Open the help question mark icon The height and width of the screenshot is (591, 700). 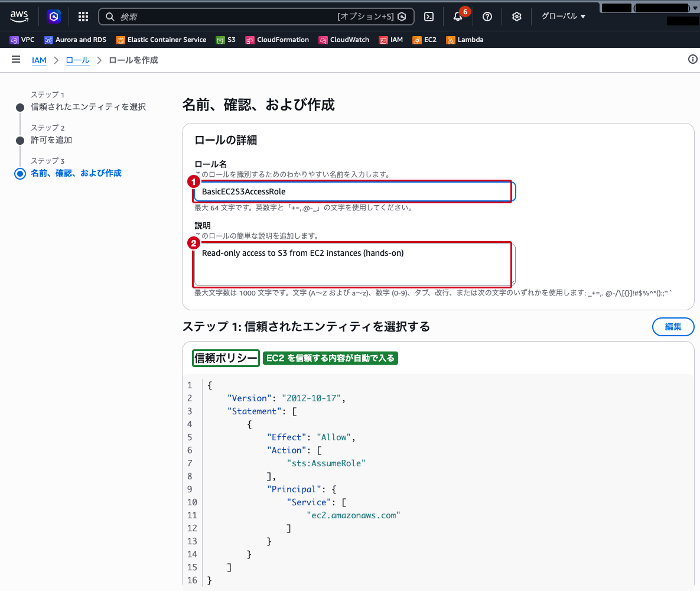pyautogui.click(x=487, y=17)
